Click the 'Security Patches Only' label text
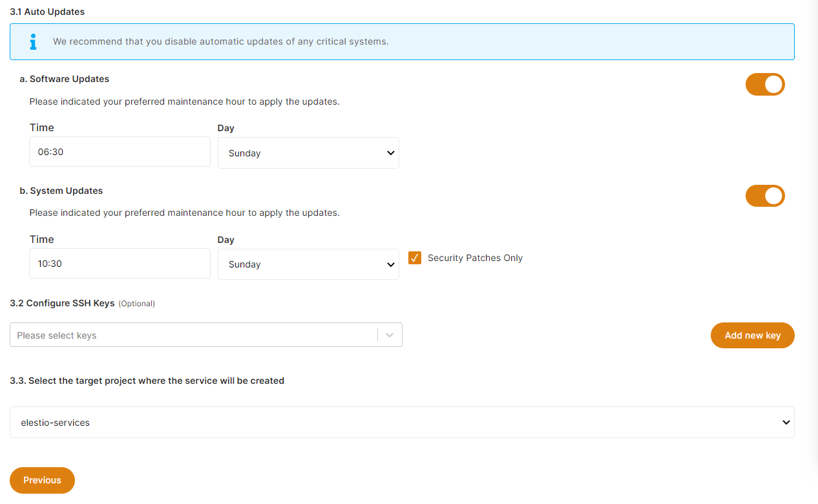The image size is (818, 504). coord(475,258)
